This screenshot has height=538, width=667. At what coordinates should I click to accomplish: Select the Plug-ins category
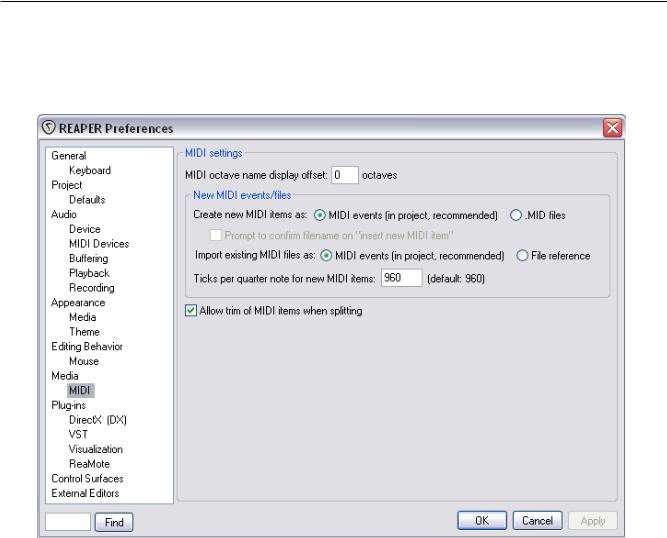point(68,405)
